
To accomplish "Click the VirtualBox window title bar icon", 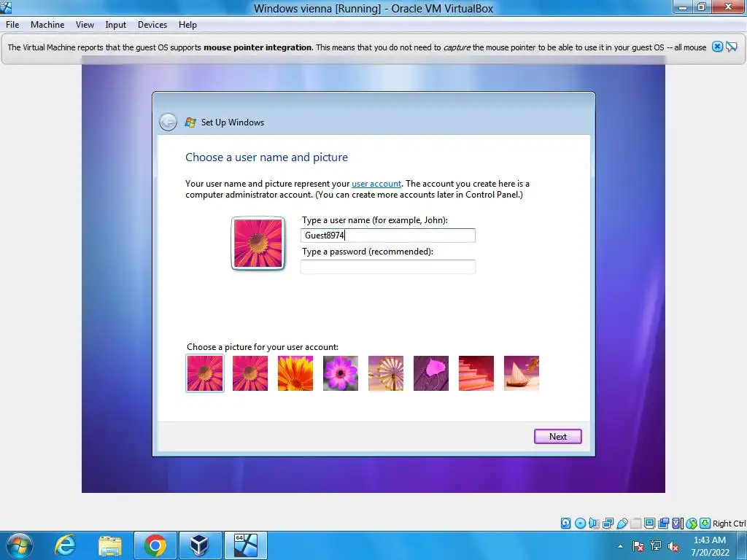I will (x=6, y=7).
